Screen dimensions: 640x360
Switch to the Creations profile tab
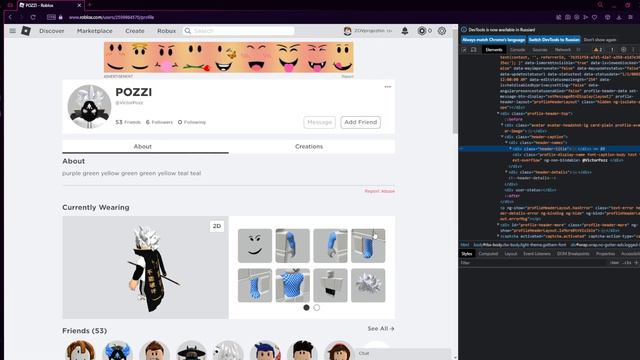click(x=309, y=147)
